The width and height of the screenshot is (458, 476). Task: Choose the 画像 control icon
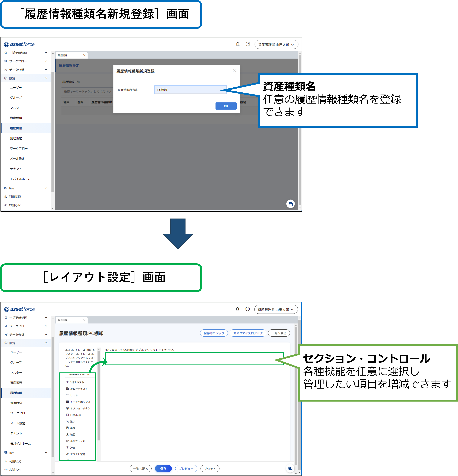point(67,428)
